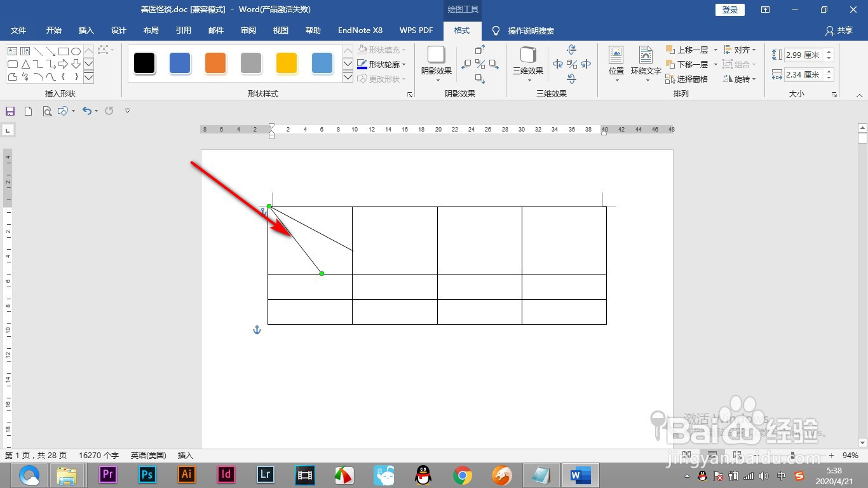The height and width of the screenshot is (488, 868).
Task: Switch to the 审阅 (Review) tab
Action: [248, 30]
